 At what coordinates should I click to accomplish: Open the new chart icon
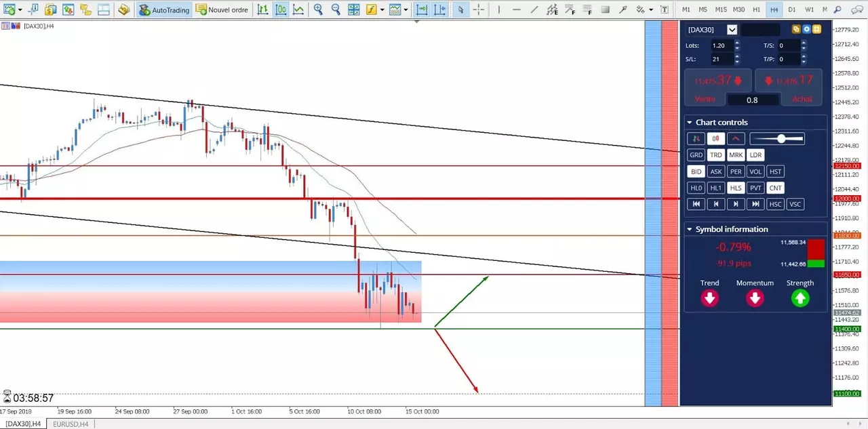(8, 9)
